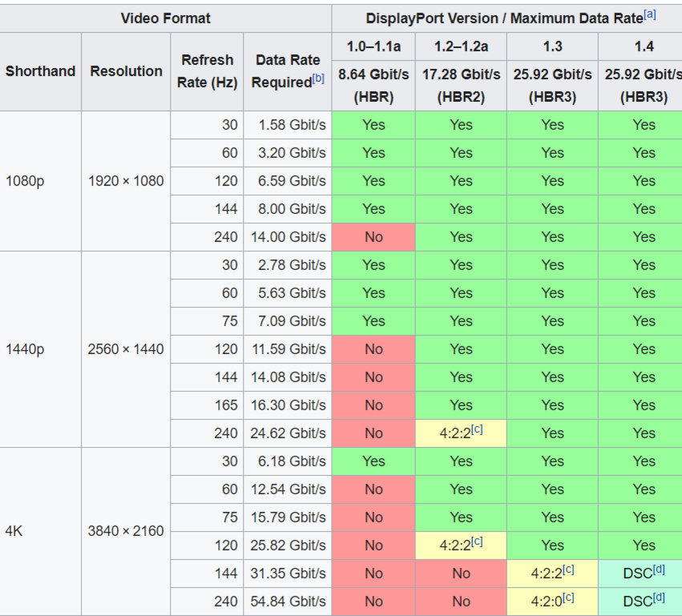Select the 5.63 Gbit/s data rate cell
The height and width of the screenshot is (616, 682).
288,293
